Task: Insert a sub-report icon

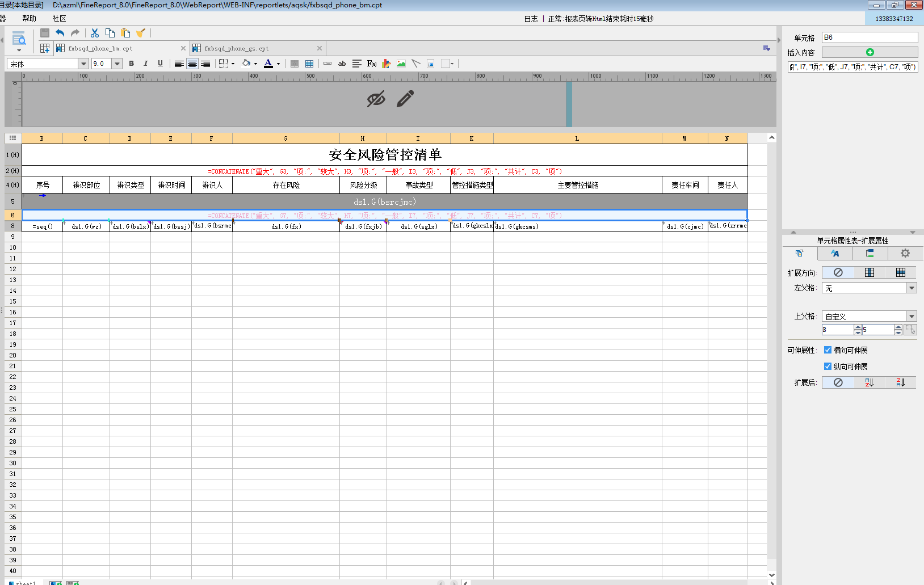Action: click(431, 64)
